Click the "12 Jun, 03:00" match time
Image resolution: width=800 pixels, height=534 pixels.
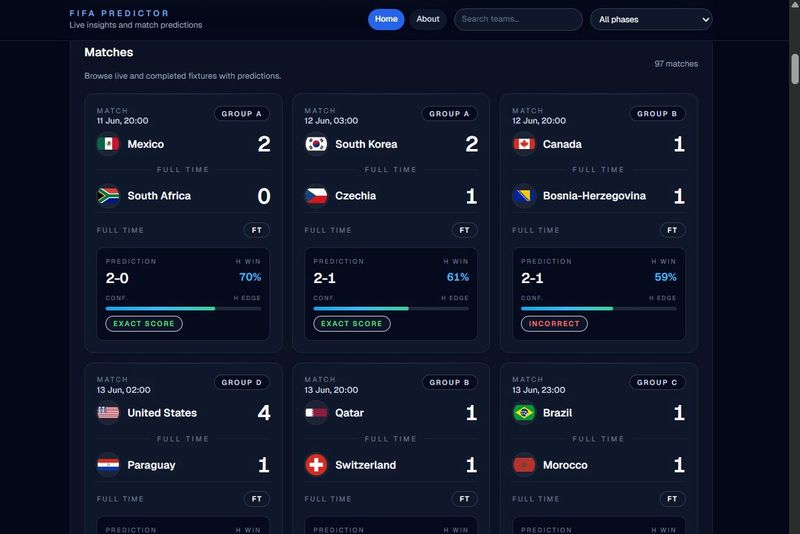pos(331,121)
